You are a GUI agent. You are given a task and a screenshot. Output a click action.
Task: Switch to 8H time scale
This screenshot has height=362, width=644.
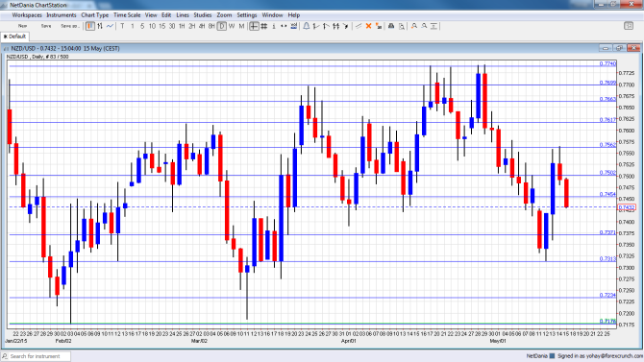(211, 26)
